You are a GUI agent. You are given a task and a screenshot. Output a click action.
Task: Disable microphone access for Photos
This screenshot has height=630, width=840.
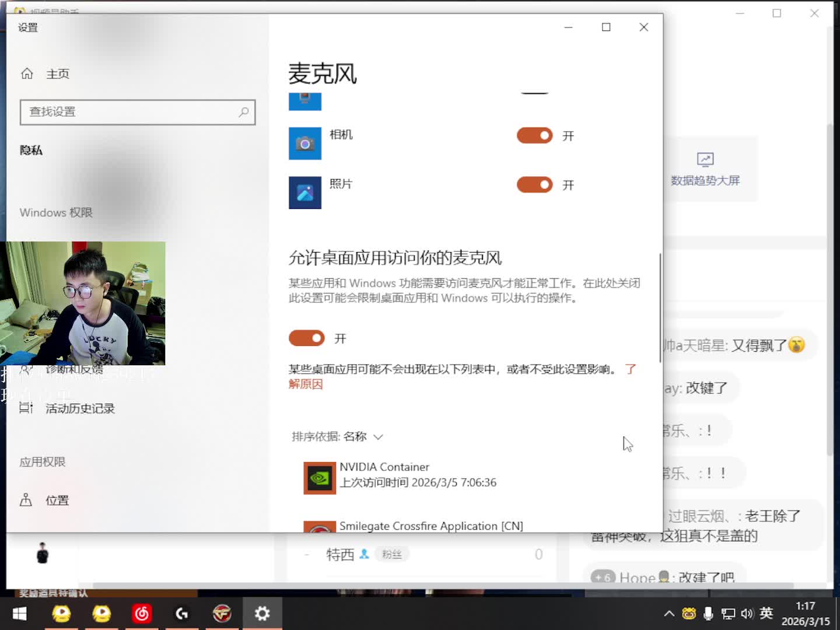[534, 185]
